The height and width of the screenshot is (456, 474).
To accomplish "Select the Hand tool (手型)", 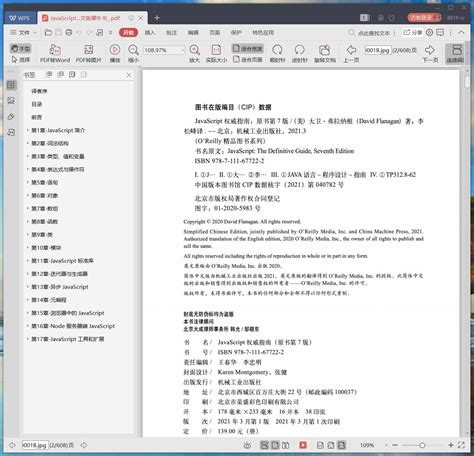I will 20,49.
